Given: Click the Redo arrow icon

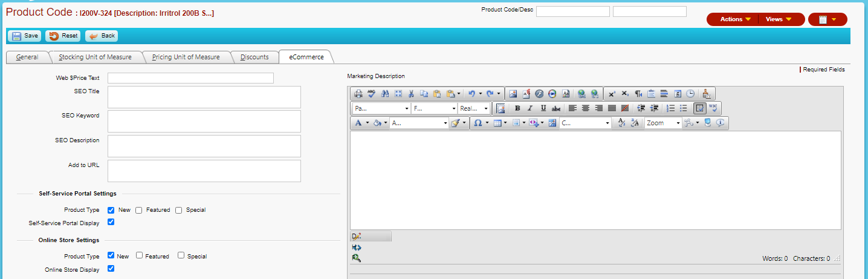Looking at the screenshot, I should pyautogui.click(x=490, y=94).
